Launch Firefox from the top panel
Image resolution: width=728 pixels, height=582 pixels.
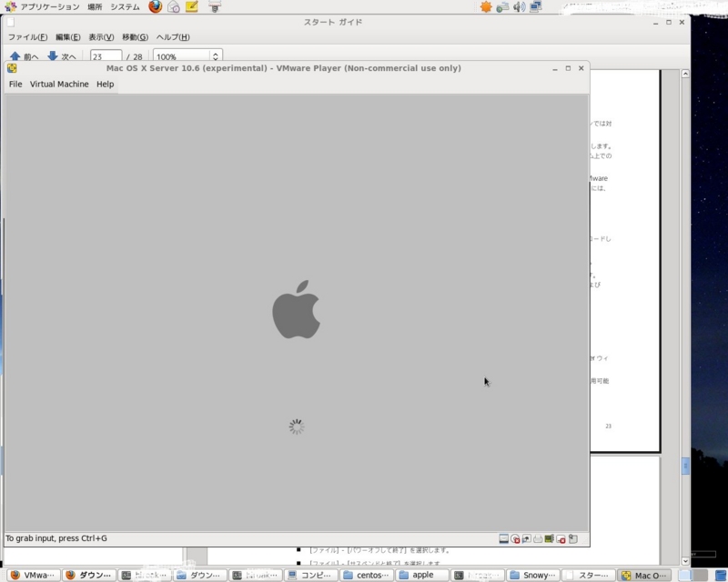coord(156,6)
